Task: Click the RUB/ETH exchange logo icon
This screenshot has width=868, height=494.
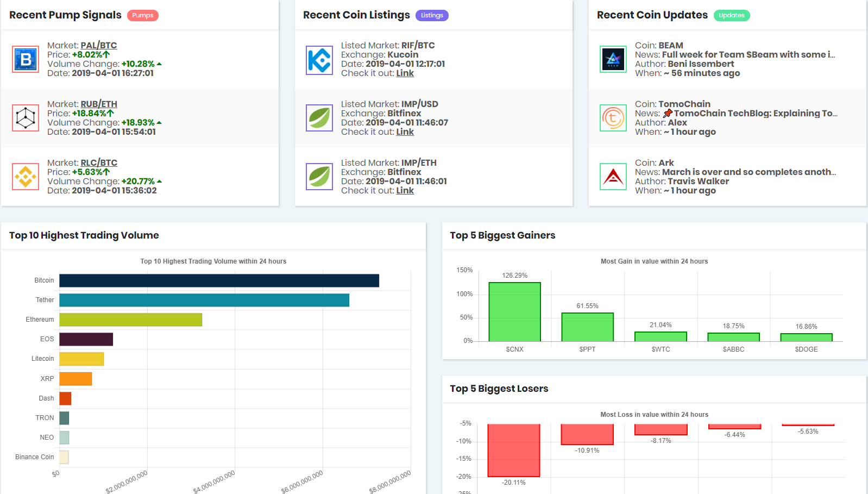Action: pos(26,118)
